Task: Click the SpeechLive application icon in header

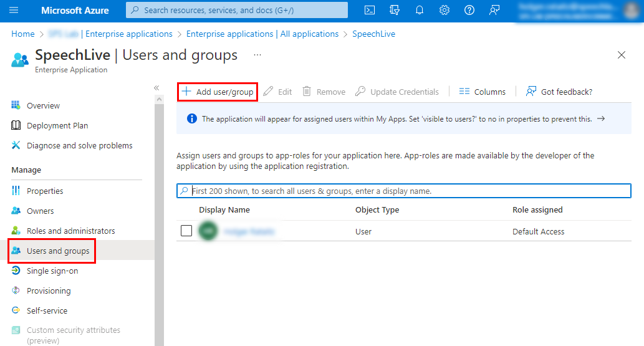Action: tap(20, 60)
